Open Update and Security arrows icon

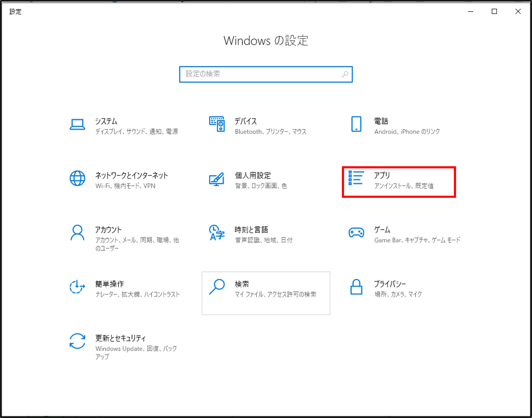pyautogui.click(x=77, y=341)
